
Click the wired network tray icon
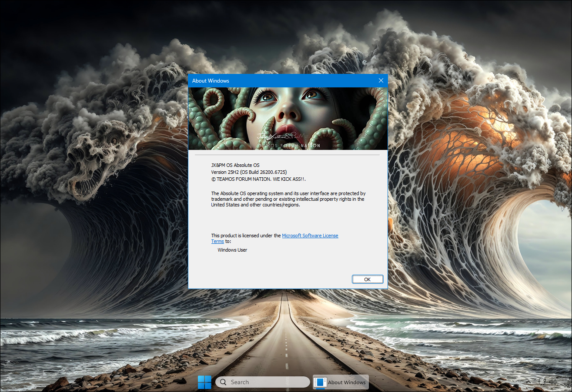click(542, 382)
